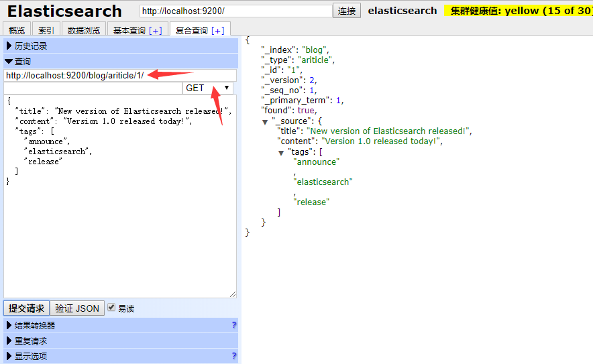Open the 数据浏览 tab
Viewport: 593px width, 364px height.
(84, 30)
